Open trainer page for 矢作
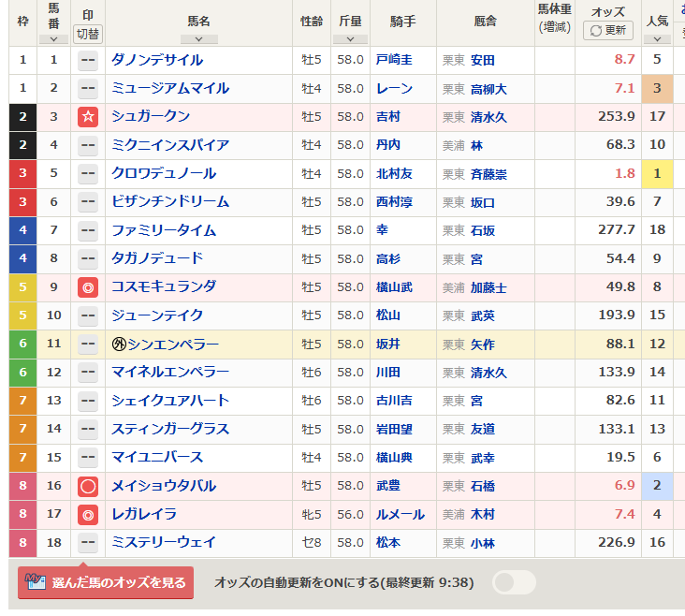Screen dimensions: 685x616 pyautogui.click(x=482, y=345)
